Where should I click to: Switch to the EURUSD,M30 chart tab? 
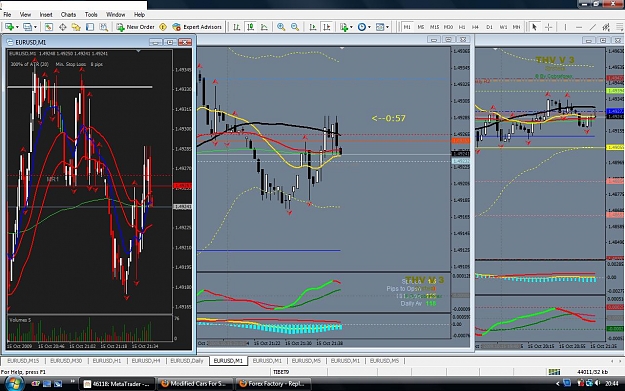click(x=66, y=361)
